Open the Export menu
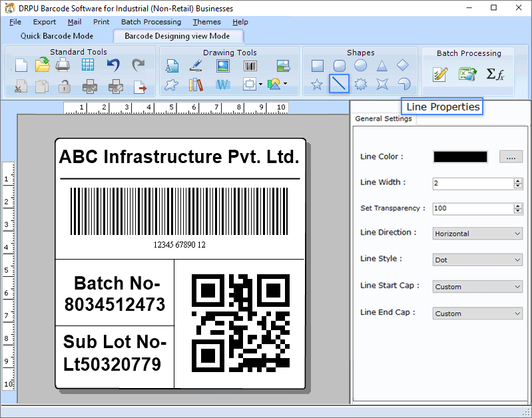Screen dimensions: 532x418 point(44,22)
